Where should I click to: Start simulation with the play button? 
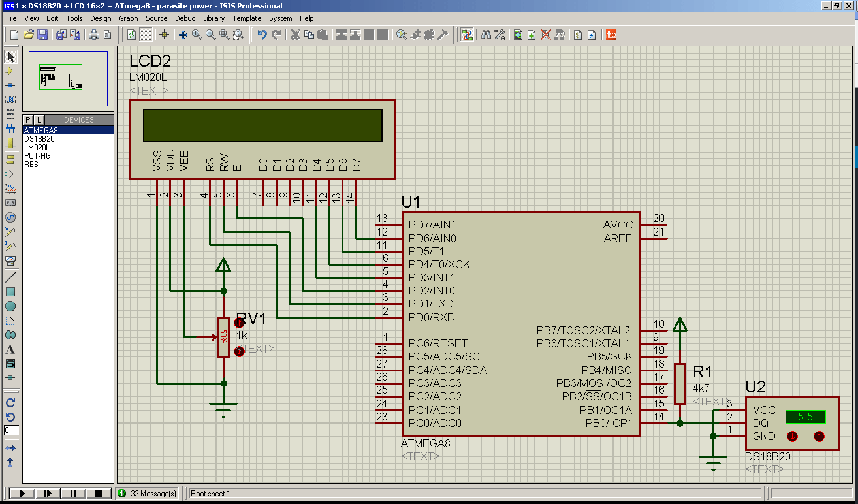(22, 494)
